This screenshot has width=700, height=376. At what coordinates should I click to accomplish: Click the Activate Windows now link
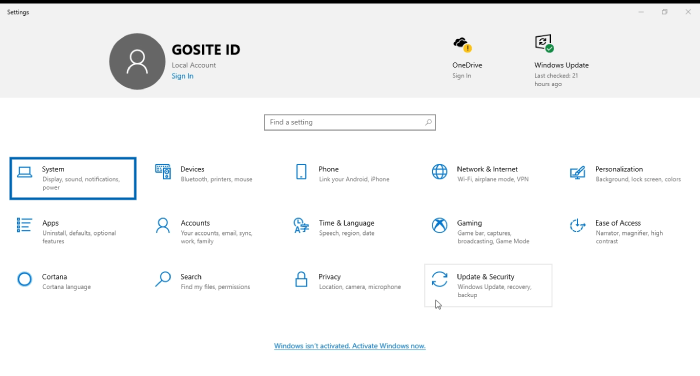point(350,346)
